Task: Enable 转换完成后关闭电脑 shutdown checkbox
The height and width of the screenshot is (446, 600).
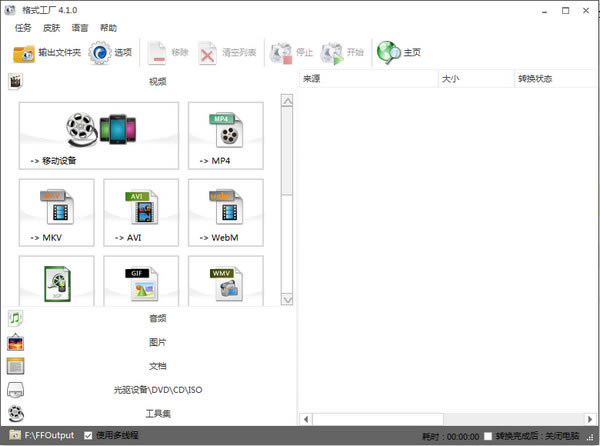Action: tap(488, 436)
